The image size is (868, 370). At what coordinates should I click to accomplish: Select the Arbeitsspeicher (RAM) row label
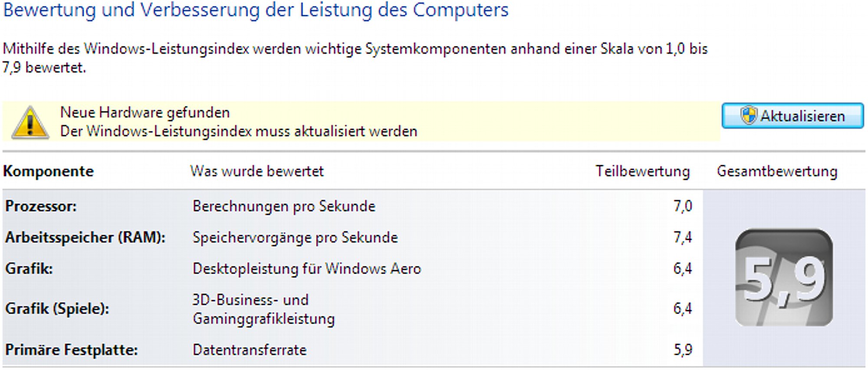pyautogui.click(x=85, y=237)
